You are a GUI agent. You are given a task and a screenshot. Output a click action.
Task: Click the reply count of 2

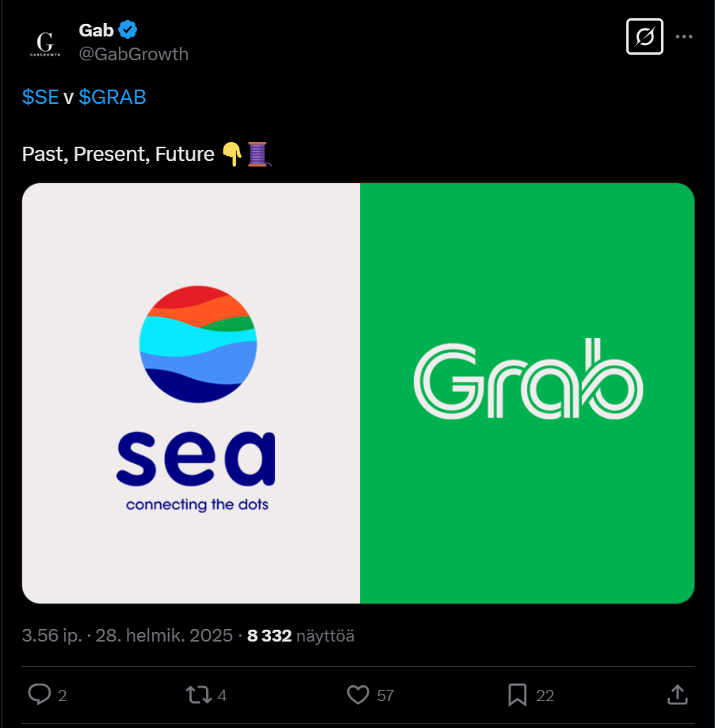63,696
